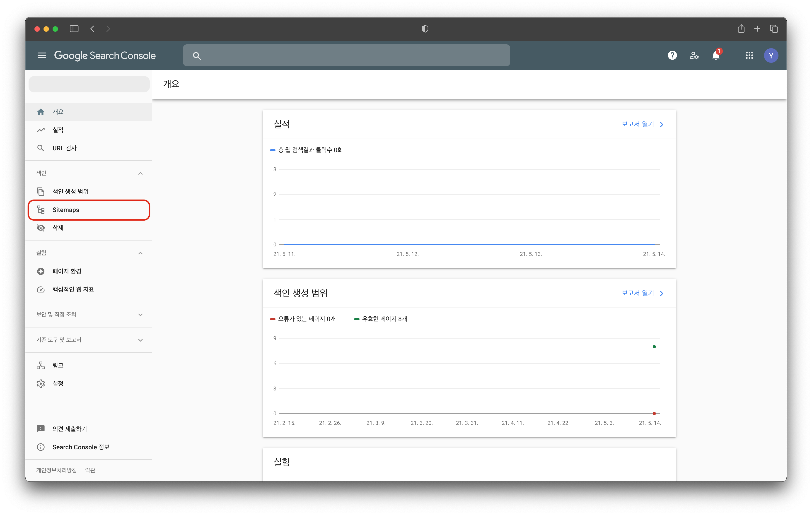The height and width of the screenshot is (515, 812).
Task: Click the Google Search Console logo
Action: [105, 56]
